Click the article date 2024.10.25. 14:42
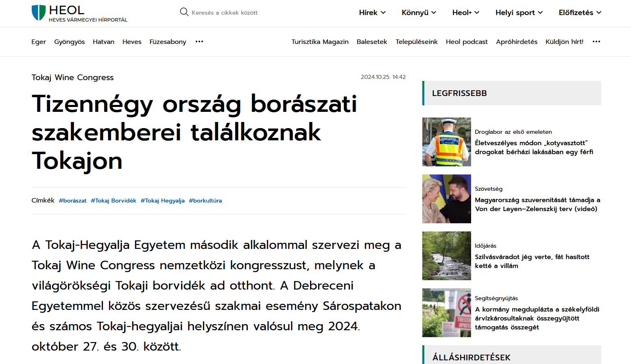The image size is (631, 364). [383, 77]
